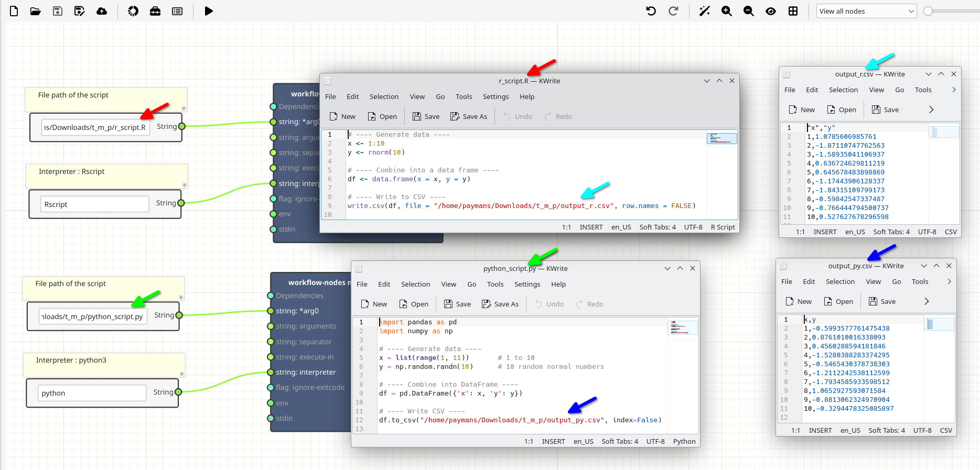This screenshot has height=470, width=980.
Task: Click Open in python_script.py toolbar
Action: coord(414,304)
